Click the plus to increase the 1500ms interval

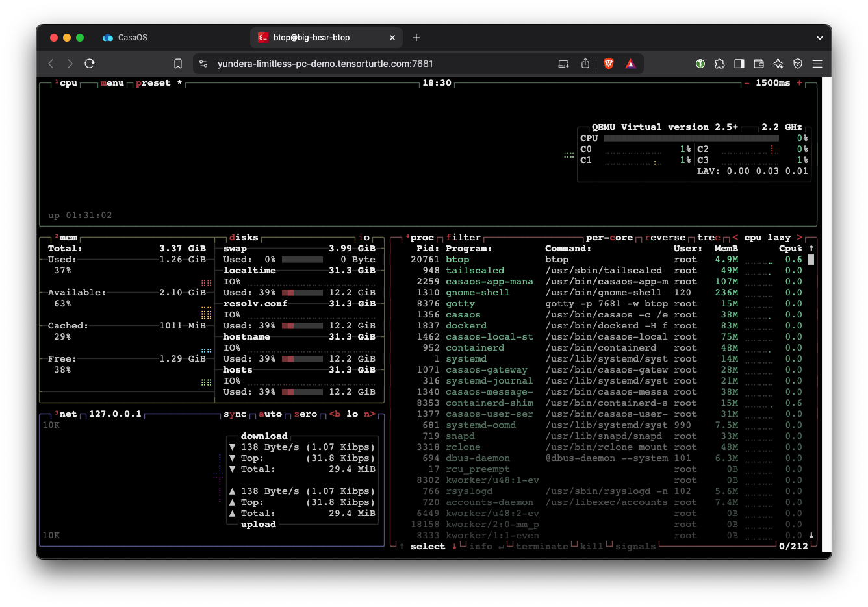[x=799, y=83]
